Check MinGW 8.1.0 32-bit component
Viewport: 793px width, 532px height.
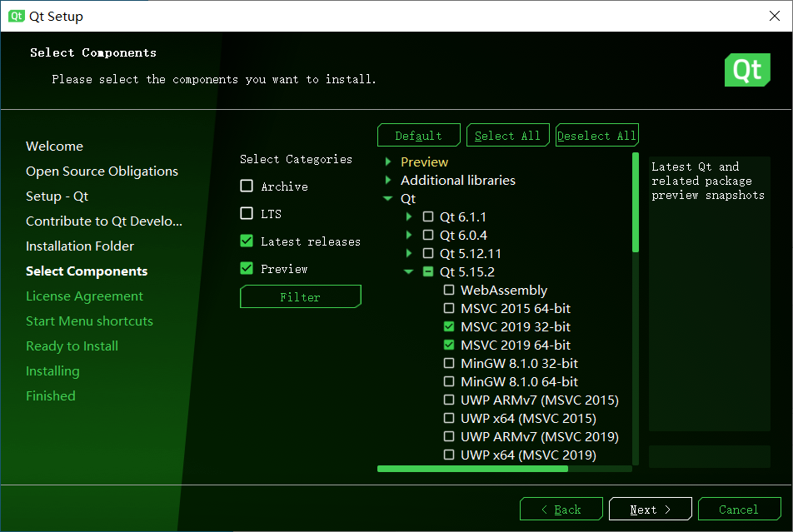449,363
